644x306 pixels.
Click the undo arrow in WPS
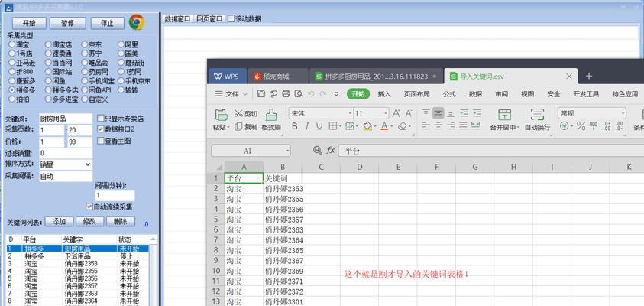311,94
